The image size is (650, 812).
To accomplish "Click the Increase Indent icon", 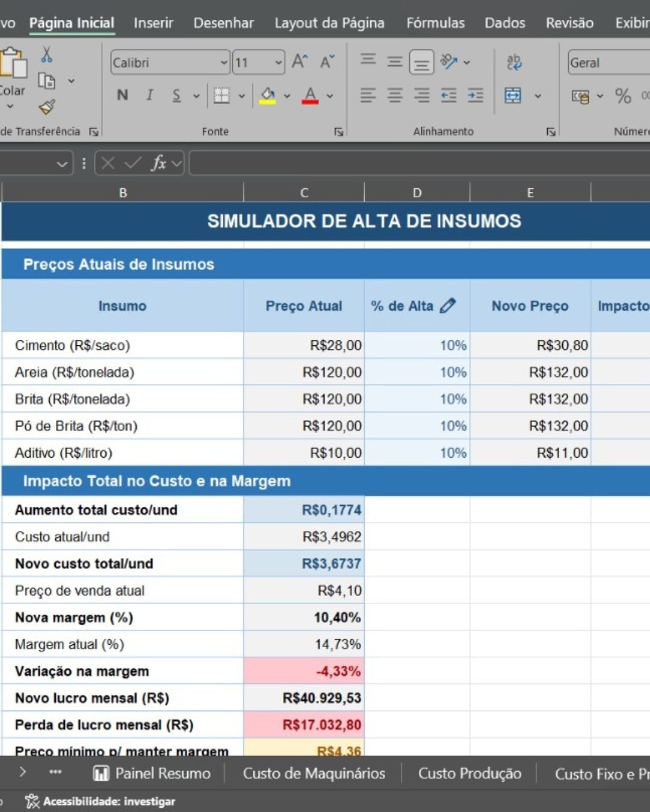I will pyautogui.click(x=475, y=95).
